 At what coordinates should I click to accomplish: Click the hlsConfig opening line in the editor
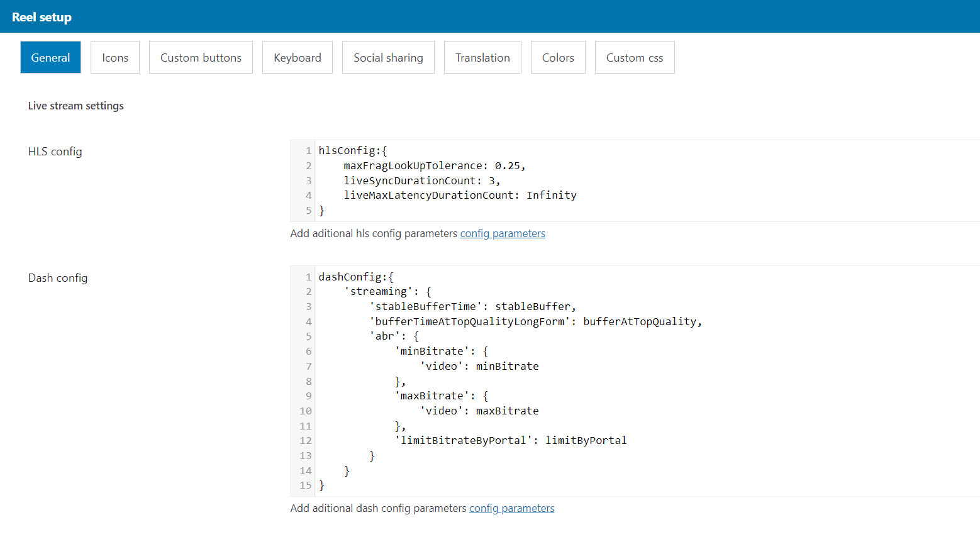[x=353, y=151]
